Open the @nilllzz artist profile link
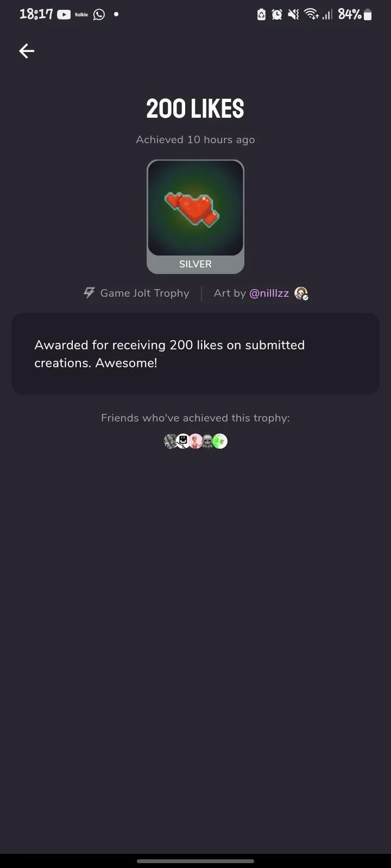The width and height of the screenshot is (391, 868). (x=269, y=293)
